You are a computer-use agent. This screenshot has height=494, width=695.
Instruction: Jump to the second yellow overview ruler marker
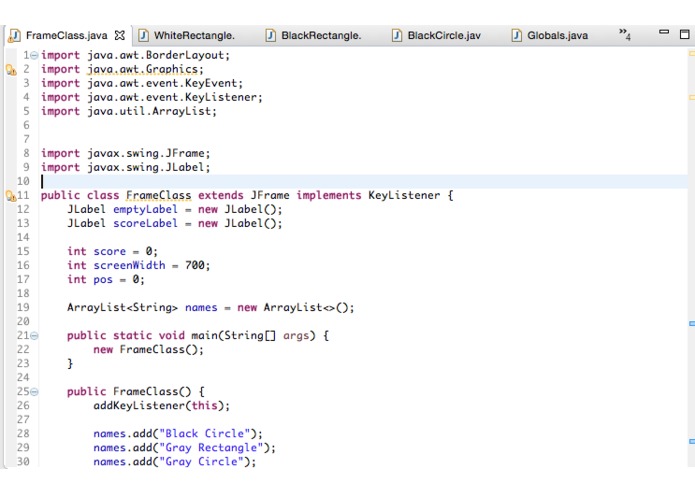click(691, 97)
